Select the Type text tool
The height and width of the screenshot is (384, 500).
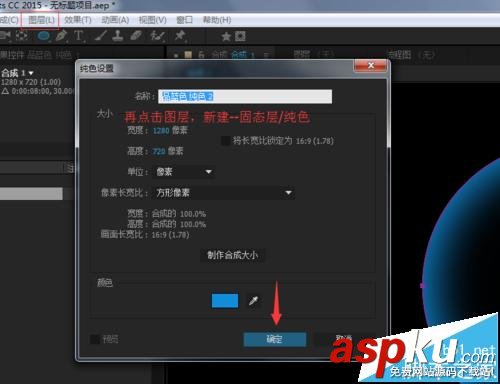point(78,35)
